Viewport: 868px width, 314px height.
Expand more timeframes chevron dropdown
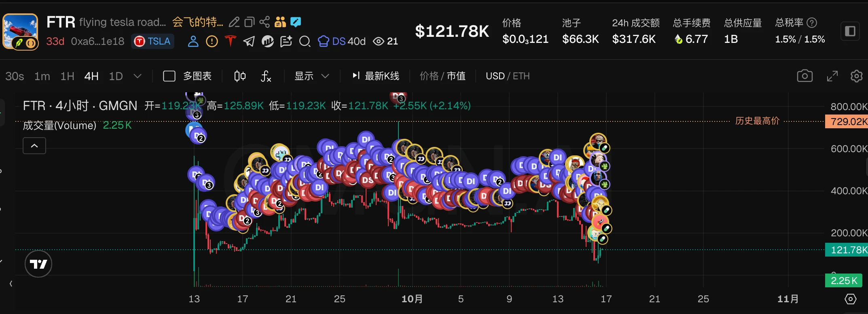click(x=138, y=76)
